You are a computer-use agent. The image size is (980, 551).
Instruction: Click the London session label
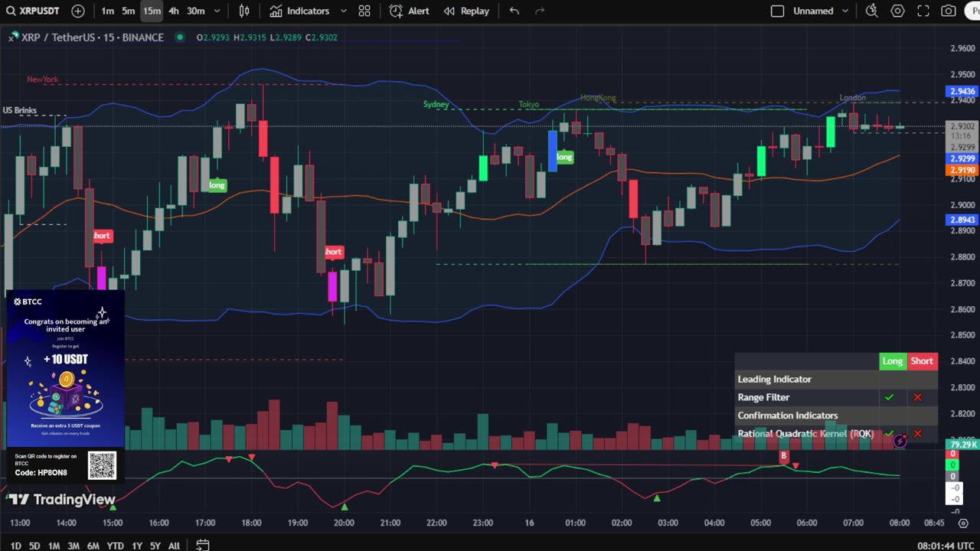(x=853, y=98)
